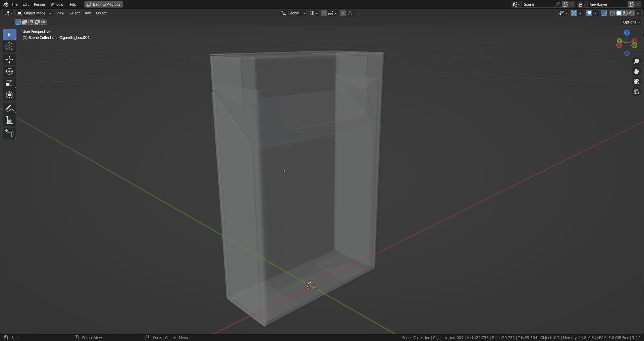Open the Edit menu

[25, 4]
